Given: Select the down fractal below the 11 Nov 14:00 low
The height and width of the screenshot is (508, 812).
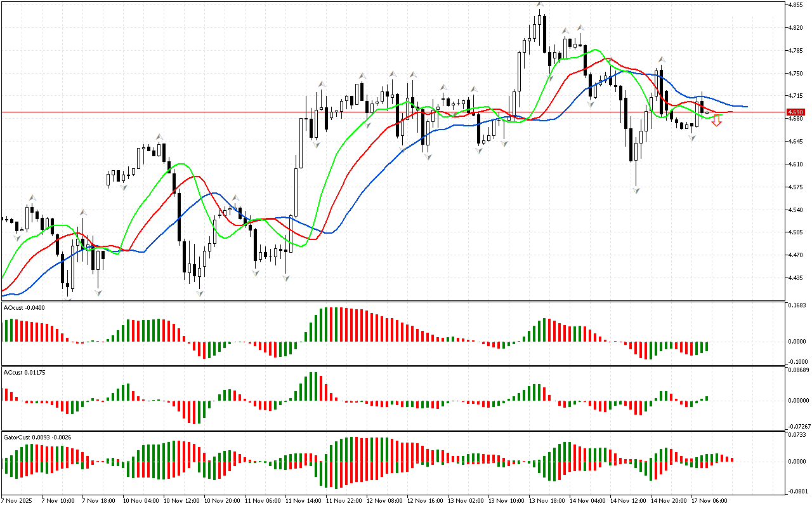Looking at the screenshot, I should [x=286, y=277].
